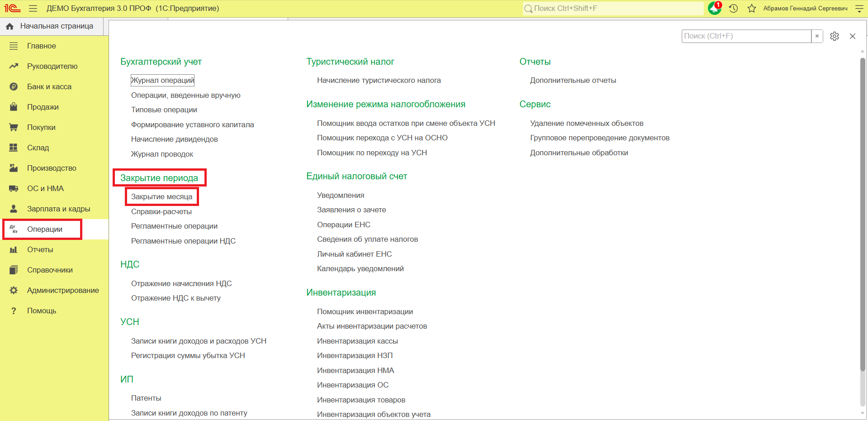Screen dimensions: 868x421
Task: Open Регламентные операции НДС
Action: click(x=183, y=241)
